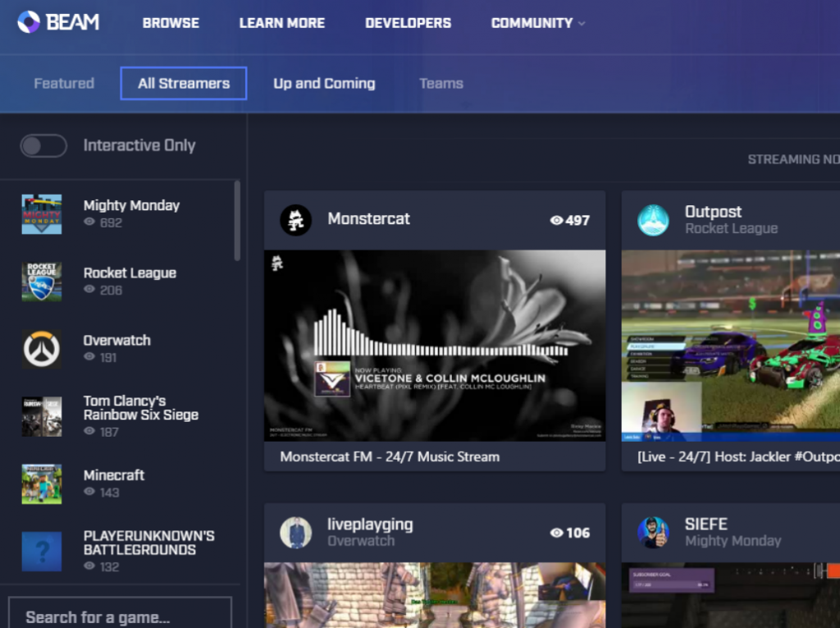Screen dimensions: 840x628
Task: Select the Overwatch label in the game list
Action: [116, 340]
